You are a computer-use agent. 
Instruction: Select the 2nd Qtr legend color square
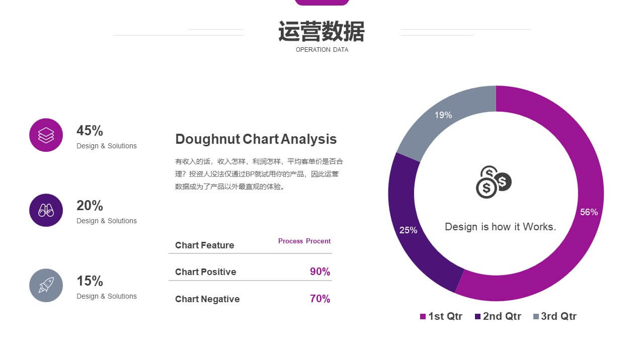pyautogui.click(x=477, y=316)
